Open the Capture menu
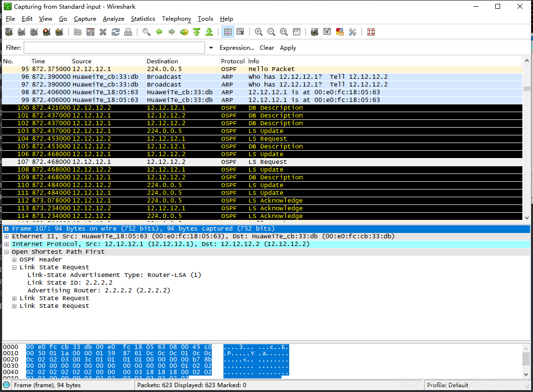This screenshot has height=392, width=533. click(85, 19)
